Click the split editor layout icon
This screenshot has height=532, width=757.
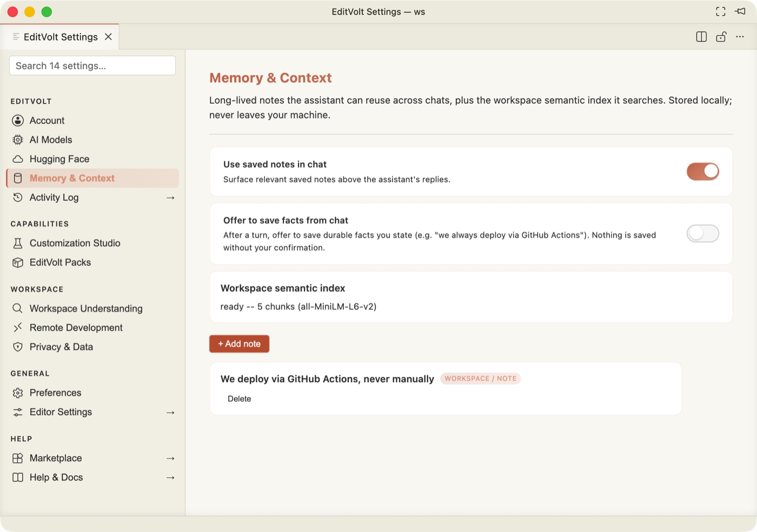click(x=701, y=37)
